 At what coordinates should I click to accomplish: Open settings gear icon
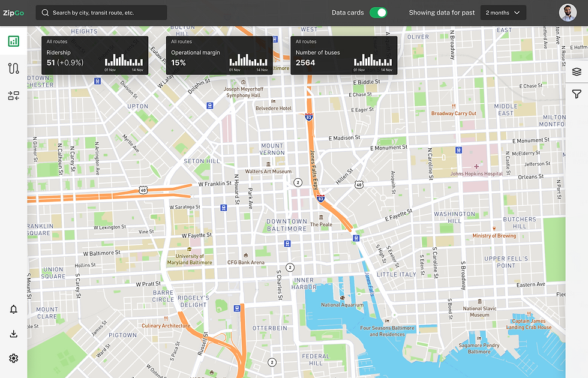[13, 359]
